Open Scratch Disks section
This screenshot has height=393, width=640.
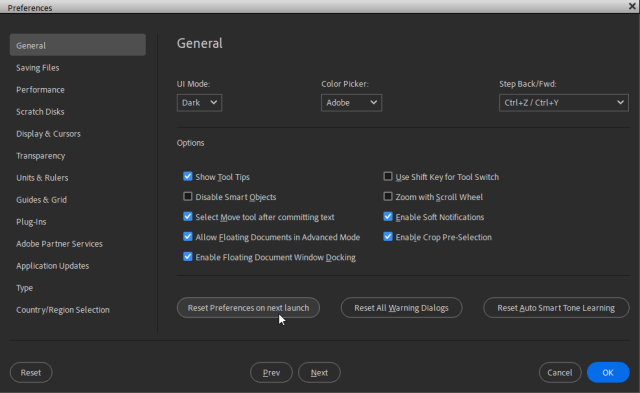pyautogui.click(x=40, y=112)
